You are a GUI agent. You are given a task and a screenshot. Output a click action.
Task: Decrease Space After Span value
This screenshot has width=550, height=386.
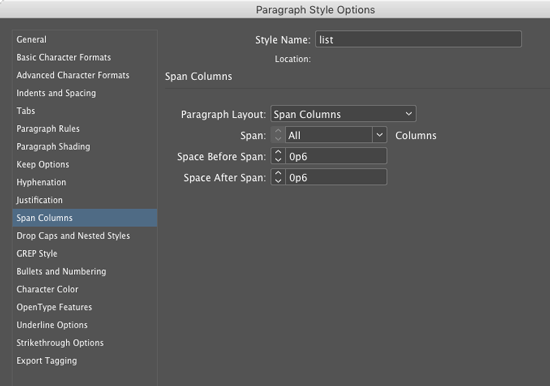(278, 181)
